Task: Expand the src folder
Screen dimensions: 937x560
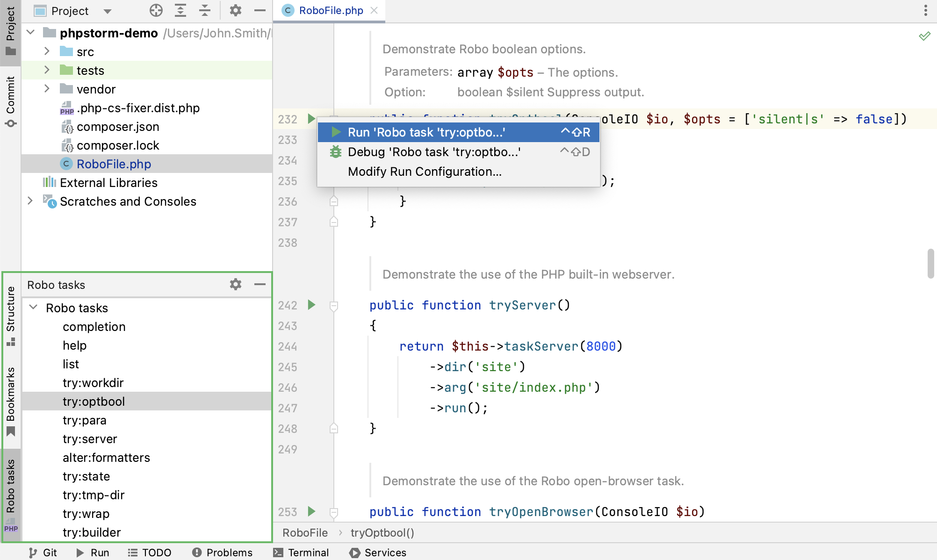Action: point(47,51)
